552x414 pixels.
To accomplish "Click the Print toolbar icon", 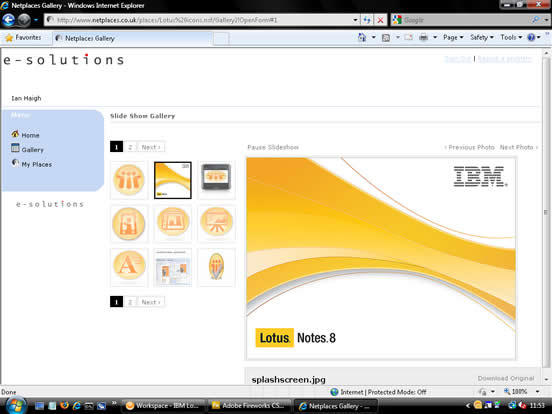I will 424,37.
